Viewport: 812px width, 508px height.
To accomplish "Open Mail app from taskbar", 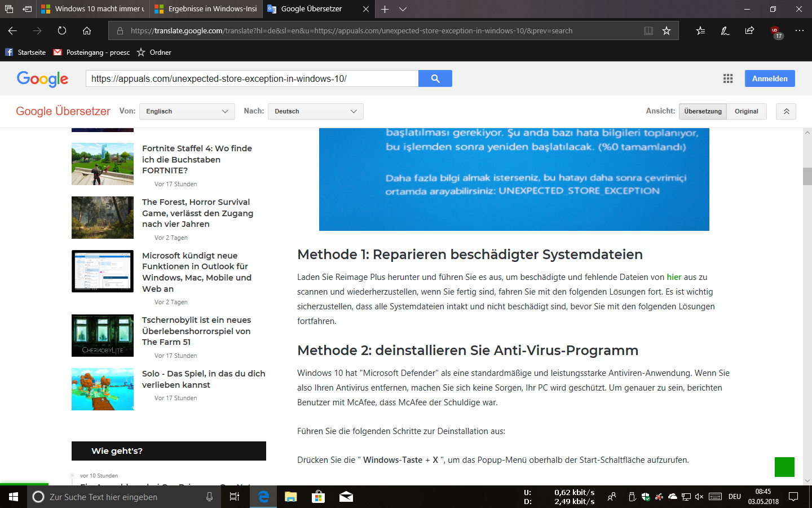I will point(346,497).
